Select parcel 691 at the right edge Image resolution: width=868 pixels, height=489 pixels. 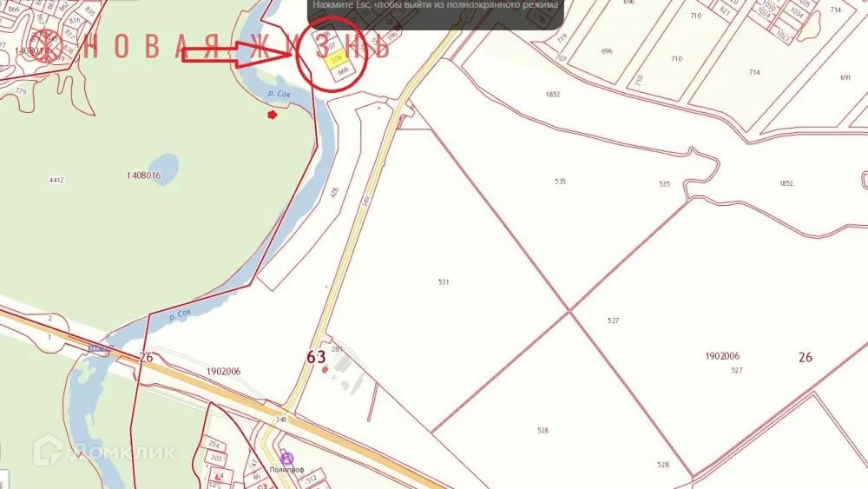845,77
